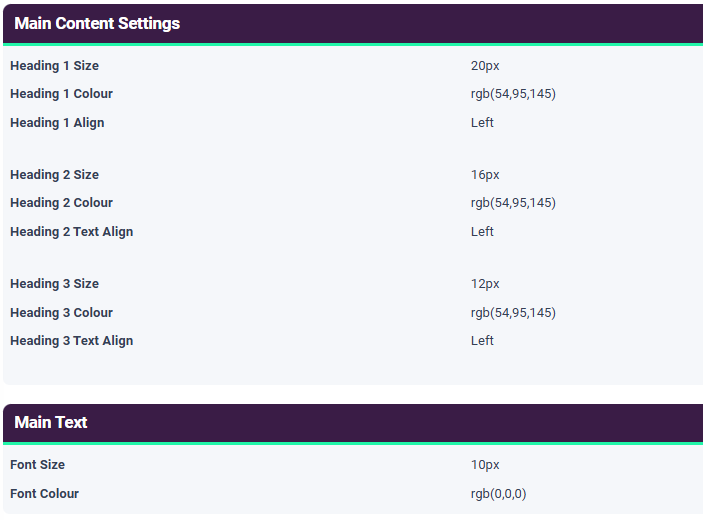Click the Heading 2 Colour rgb value
This screenshot has height=520, width=703.
513,203
